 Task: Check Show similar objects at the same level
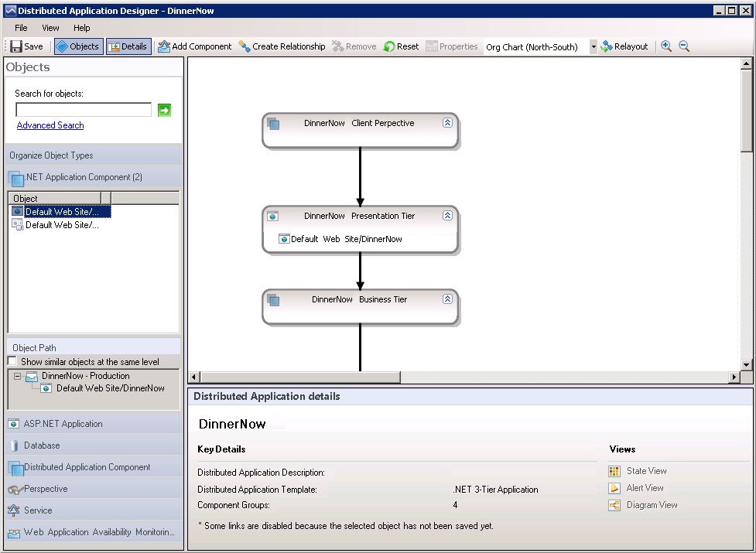(x=12, y=361)
